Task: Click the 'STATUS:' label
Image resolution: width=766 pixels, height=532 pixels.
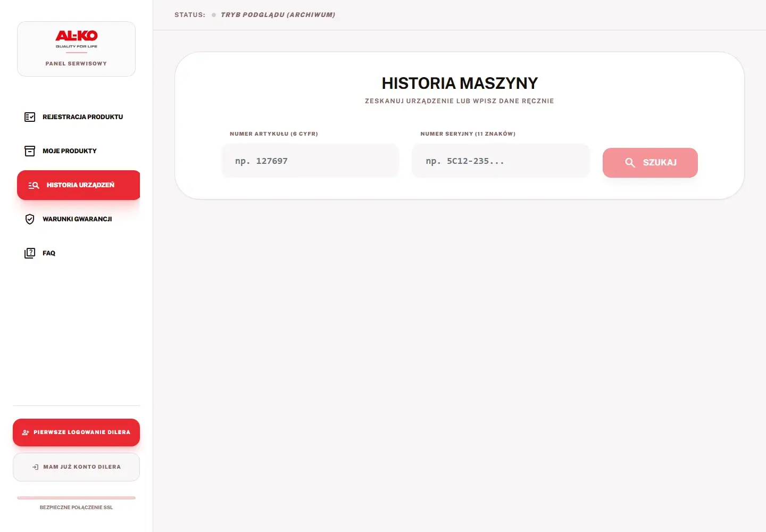Action: pyautogui.click(x=190, y=15)
